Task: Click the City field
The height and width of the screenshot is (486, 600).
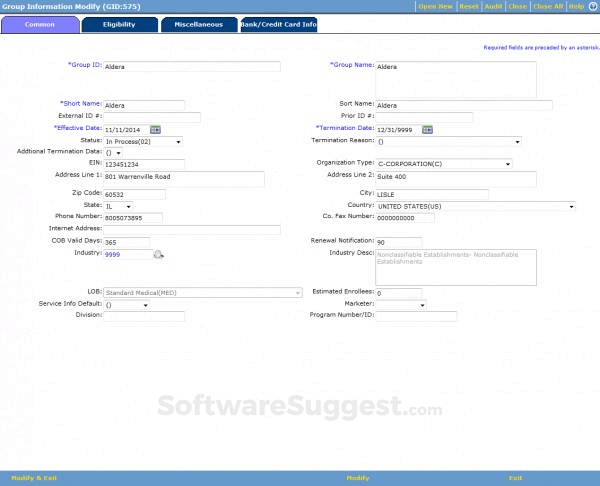Action: click(432, 194)
